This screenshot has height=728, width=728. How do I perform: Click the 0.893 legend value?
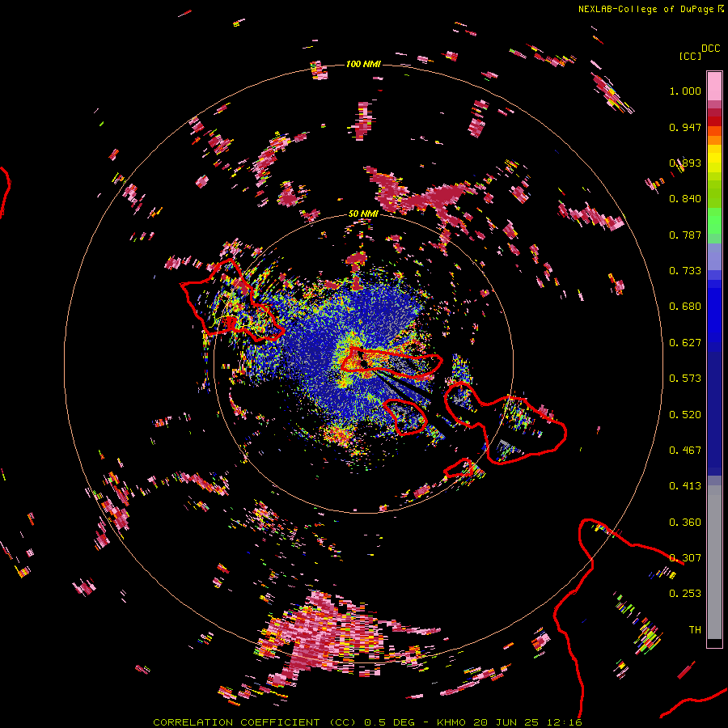click(x=685, y=163)
